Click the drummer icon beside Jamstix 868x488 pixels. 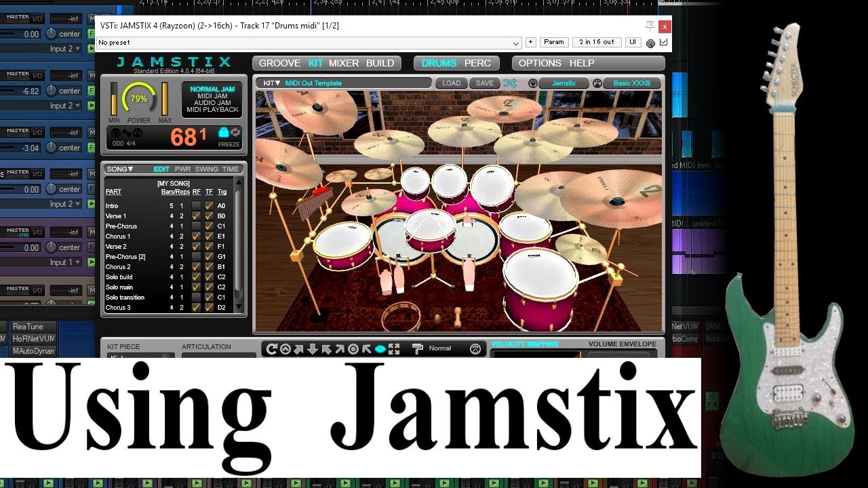532,83
